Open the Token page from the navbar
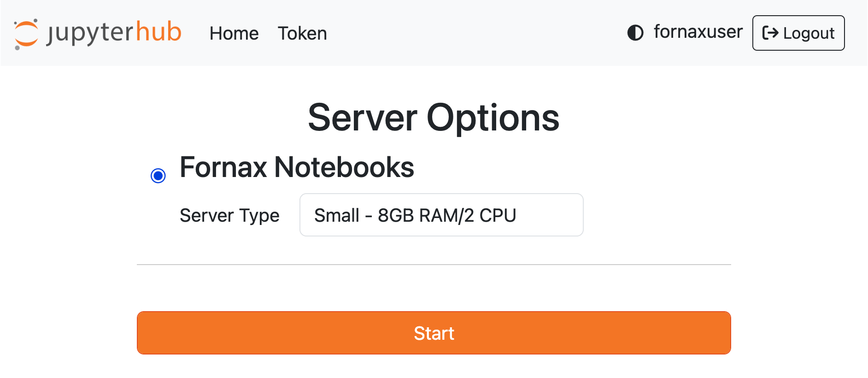Image resolution: width=868 pixels, height=378 pixels. click(302, 33)
